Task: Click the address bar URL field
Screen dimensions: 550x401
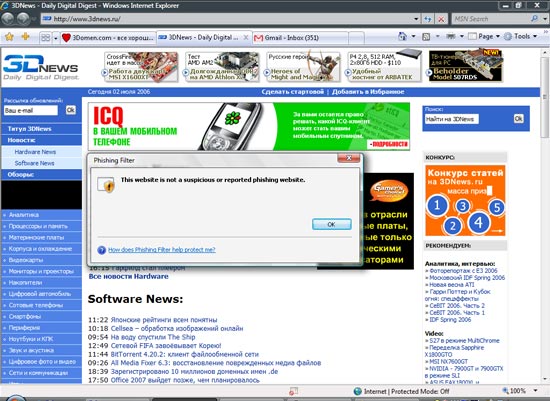Action: tap(226, 19)
